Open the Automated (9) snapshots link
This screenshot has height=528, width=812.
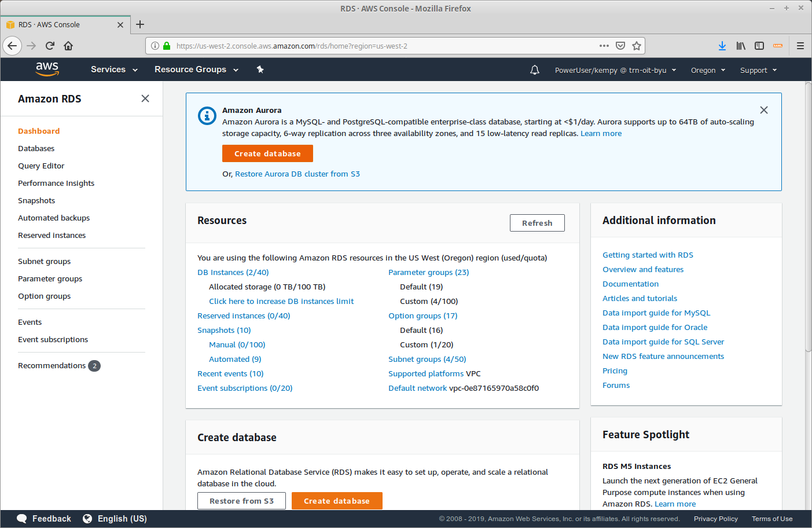235,360
